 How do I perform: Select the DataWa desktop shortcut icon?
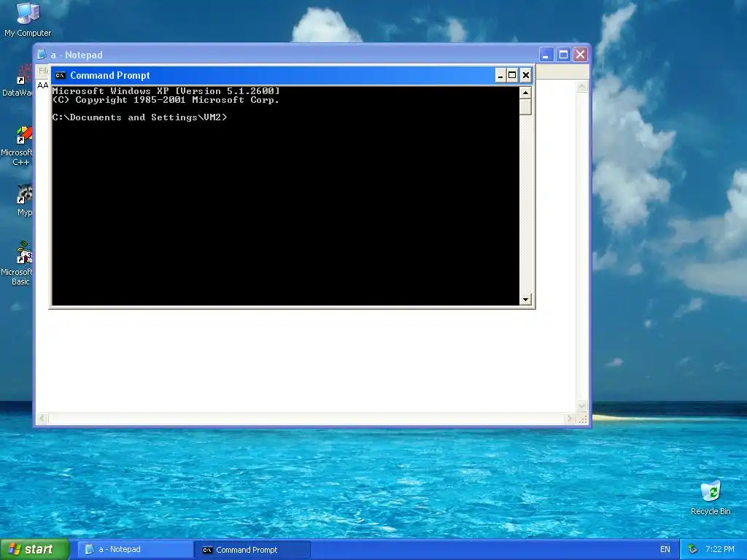click(18, 80)
